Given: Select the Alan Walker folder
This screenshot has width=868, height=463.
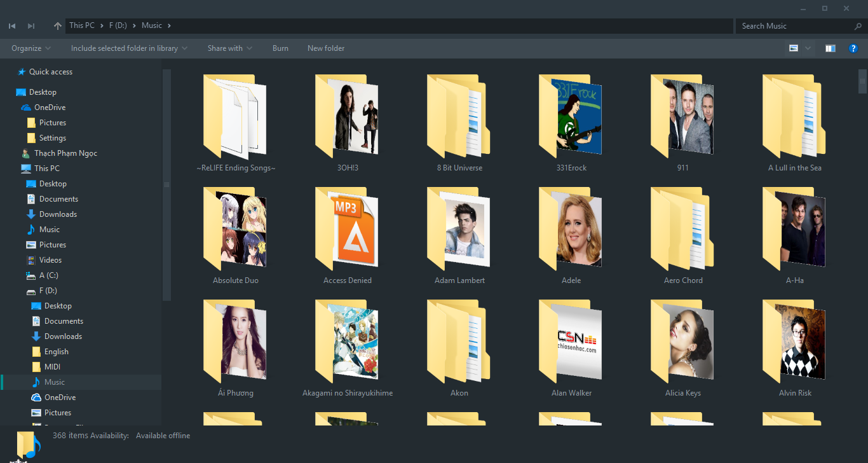Looking at the screenshot, I should pos(571,349).
